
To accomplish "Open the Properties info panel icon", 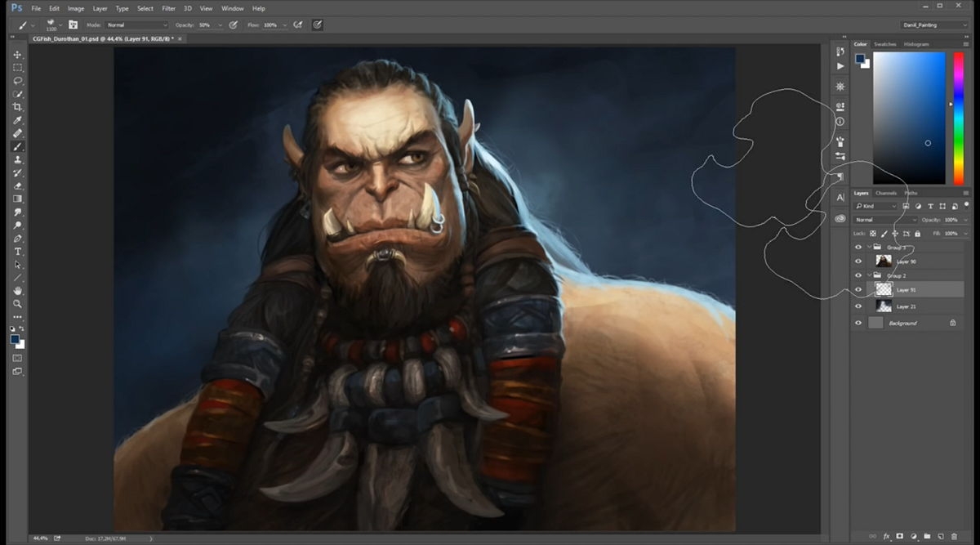I will (840, 121).
